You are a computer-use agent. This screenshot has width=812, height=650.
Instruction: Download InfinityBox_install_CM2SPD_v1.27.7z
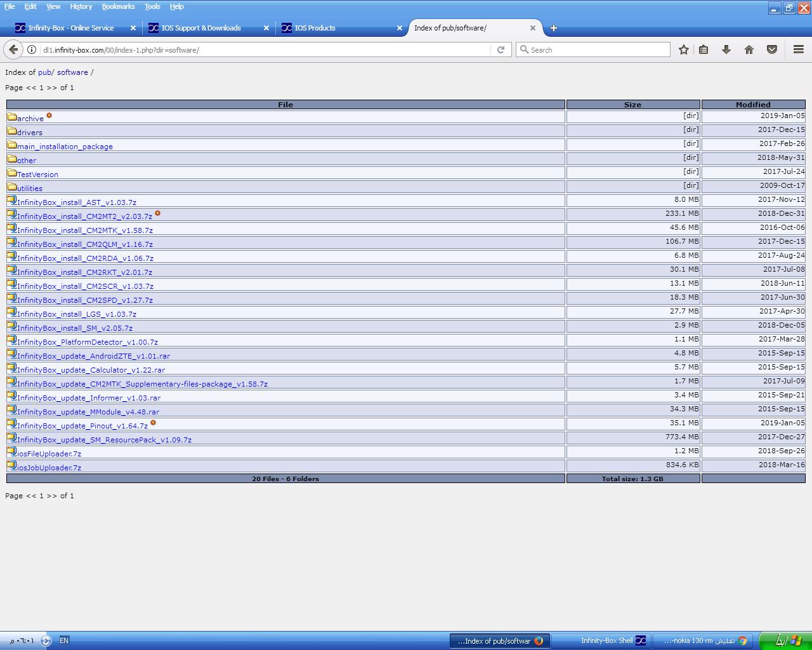pyautogui.click(x=85, y=300)
